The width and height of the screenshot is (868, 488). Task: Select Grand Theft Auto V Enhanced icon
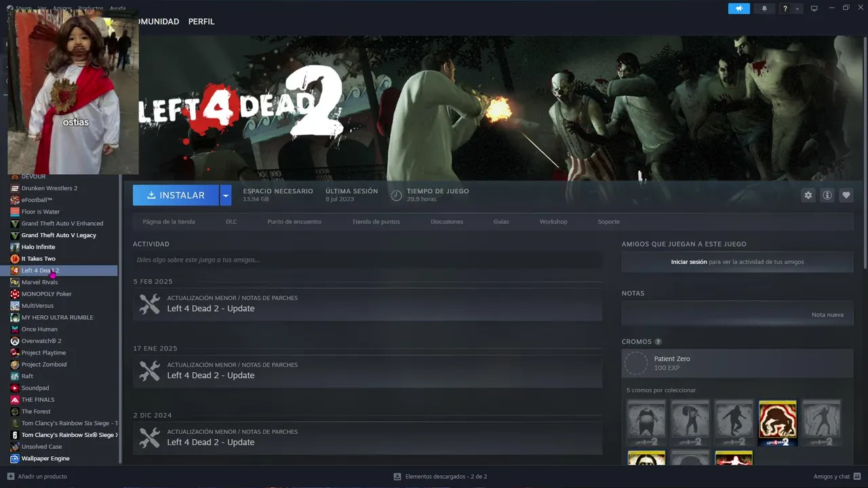(15, 224)
